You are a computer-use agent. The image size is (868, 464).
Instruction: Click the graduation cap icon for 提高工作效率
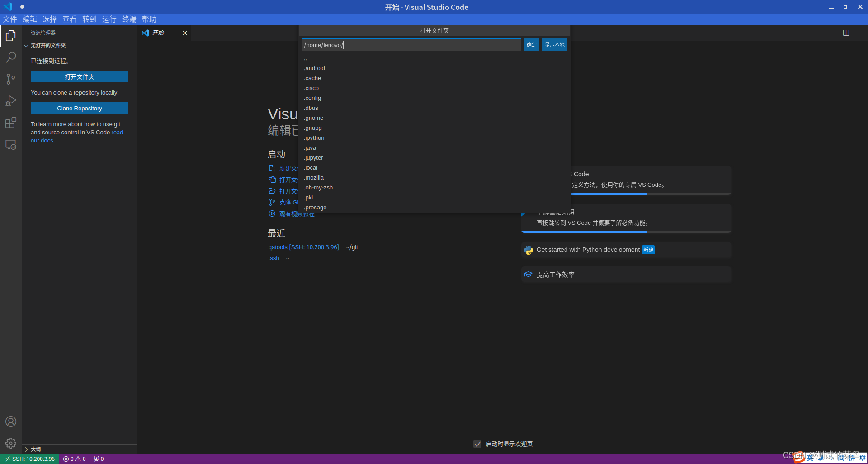[528, 275]
